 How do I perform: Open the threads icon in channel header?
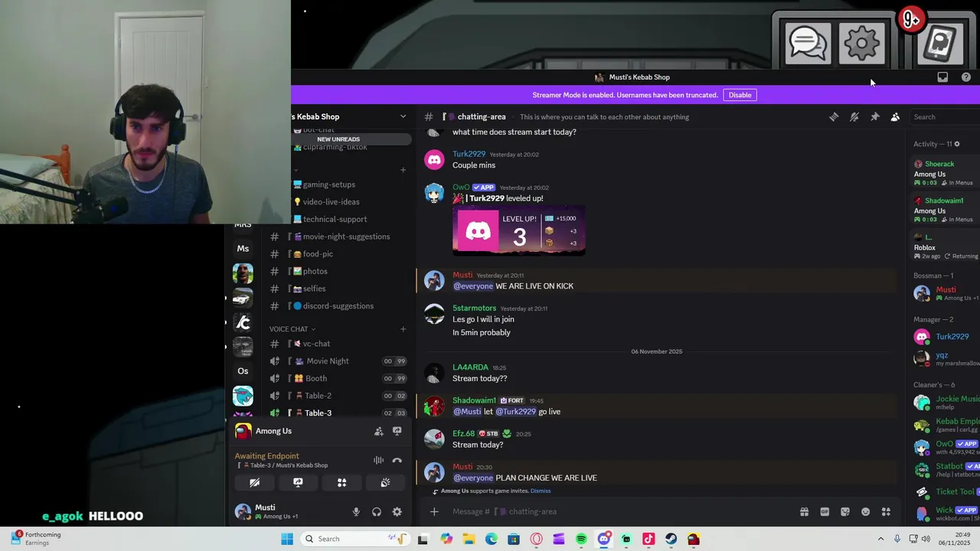(834, 117)
